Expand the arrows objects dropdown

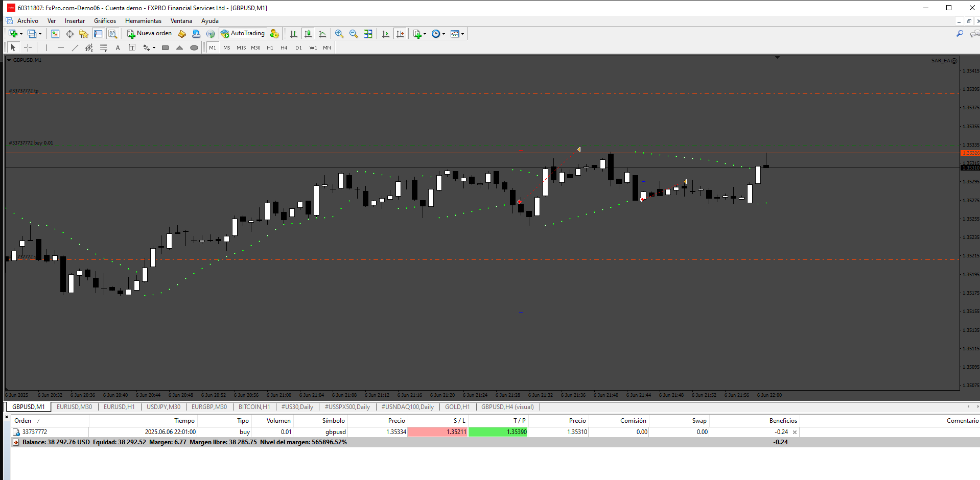pos(154,47)
